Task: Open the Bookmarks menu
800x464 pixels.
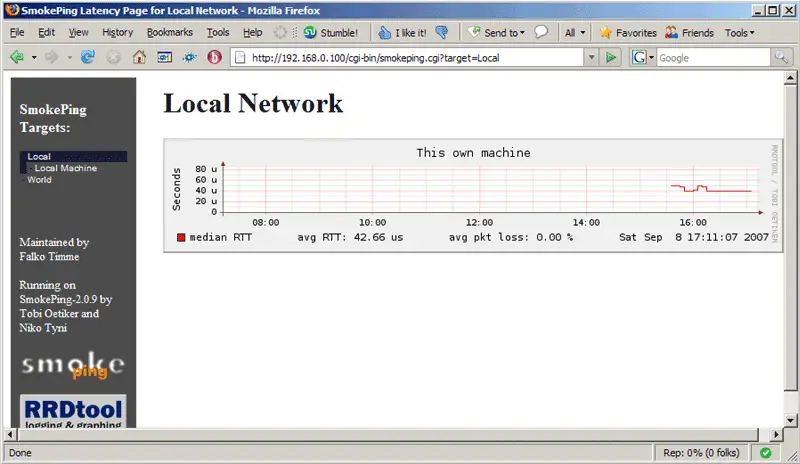Action: point(170,32)
